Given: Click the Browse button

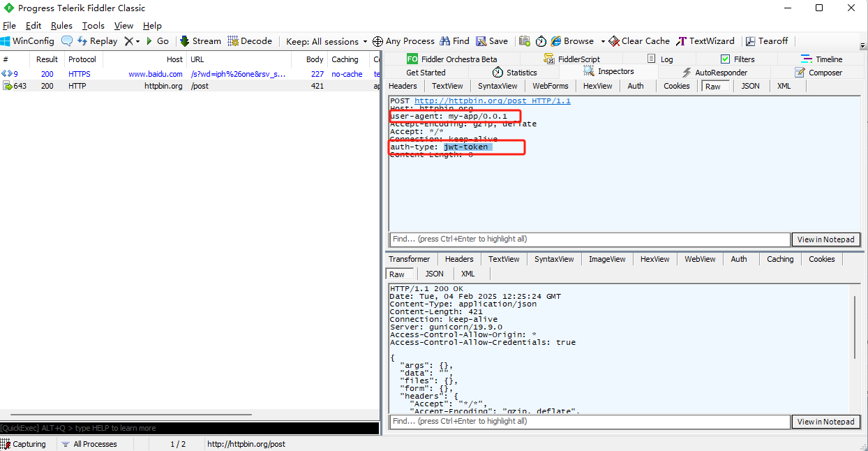Looking at the screenshot, I should click(x=572, y=41).
